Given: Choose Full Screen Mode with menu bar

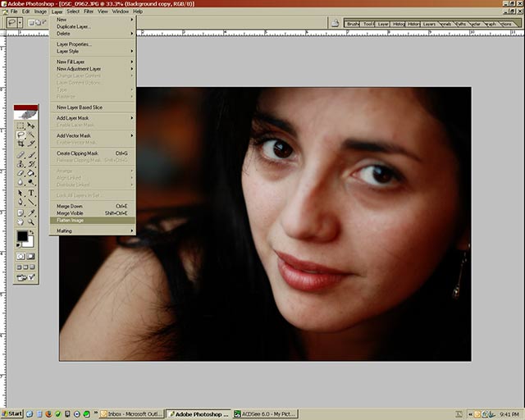Looking at the screenshot, I should 25,267.
